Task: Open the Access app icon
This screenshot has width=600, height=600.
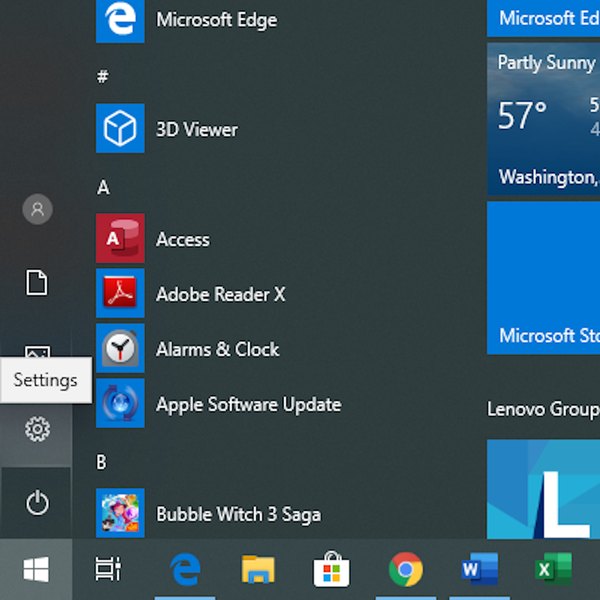Action: click(x=120, y=238)
